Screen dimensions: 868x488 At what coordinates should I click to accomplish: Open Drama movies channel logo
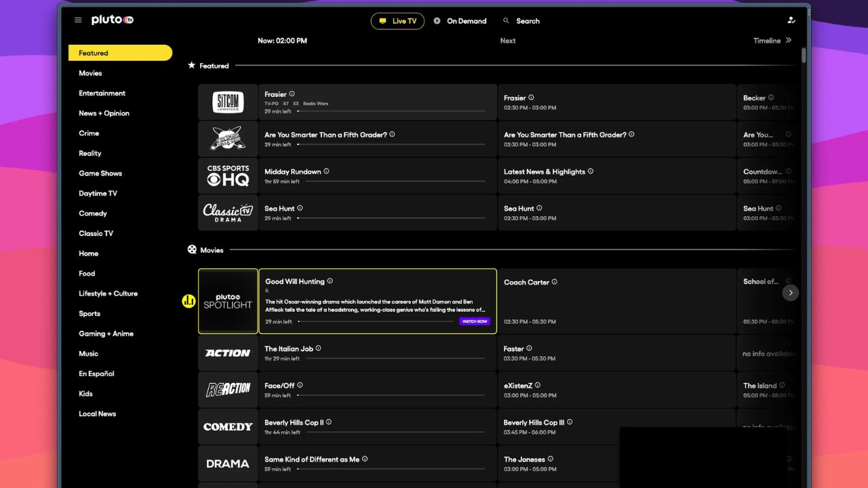(228, 464)
